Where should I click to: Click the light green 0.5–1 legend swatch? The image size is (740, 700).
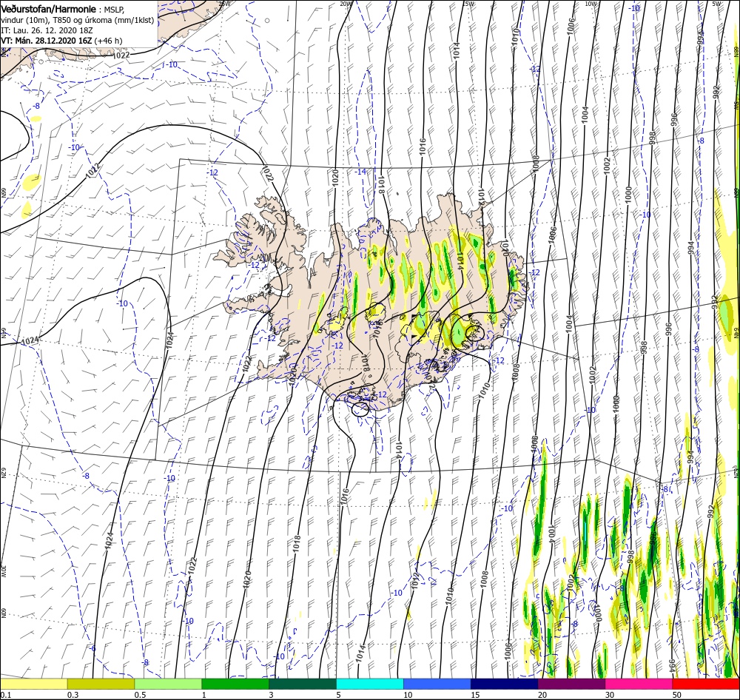pos(168,684)
